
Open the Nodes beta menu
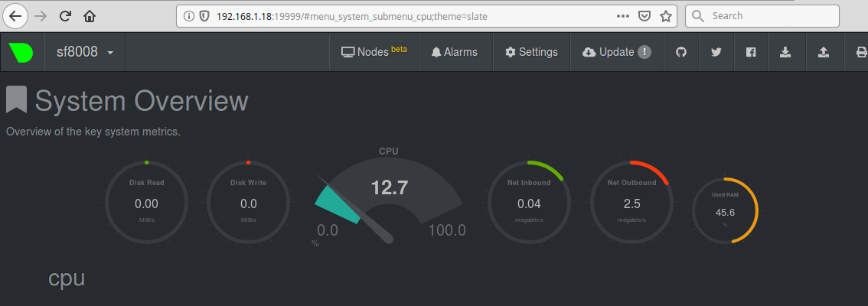(x=374, y=53)
